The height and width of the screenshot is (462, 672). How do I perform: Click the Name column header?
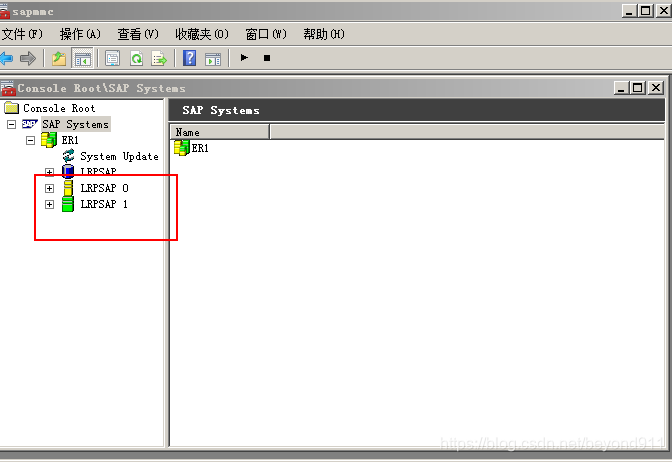click(220, 132)
